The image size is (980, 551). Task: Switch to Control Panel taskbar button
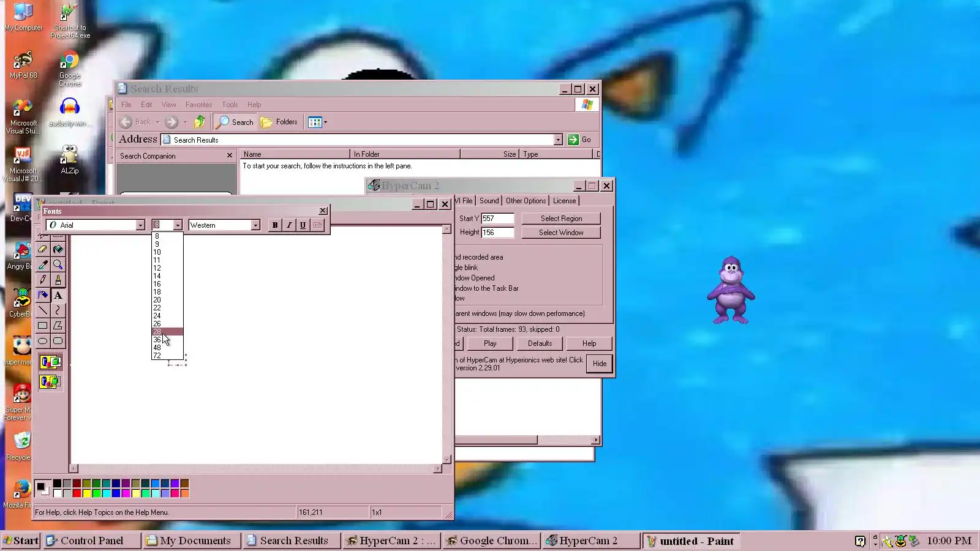tap(92, 541)
